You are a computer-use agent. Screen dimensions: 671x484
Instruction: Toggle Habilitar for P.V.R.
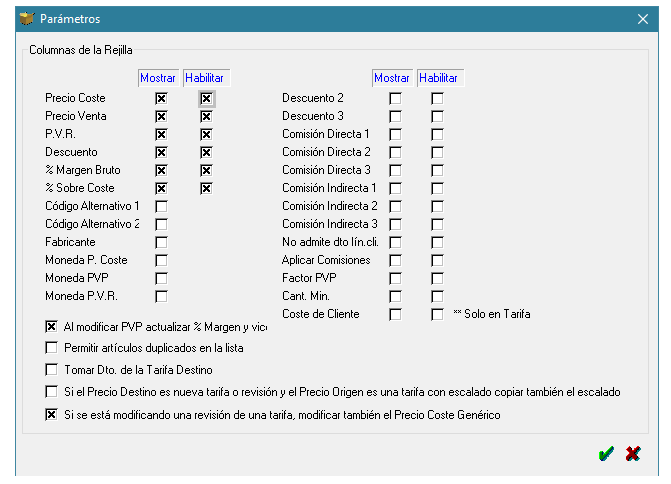(207, 134)
